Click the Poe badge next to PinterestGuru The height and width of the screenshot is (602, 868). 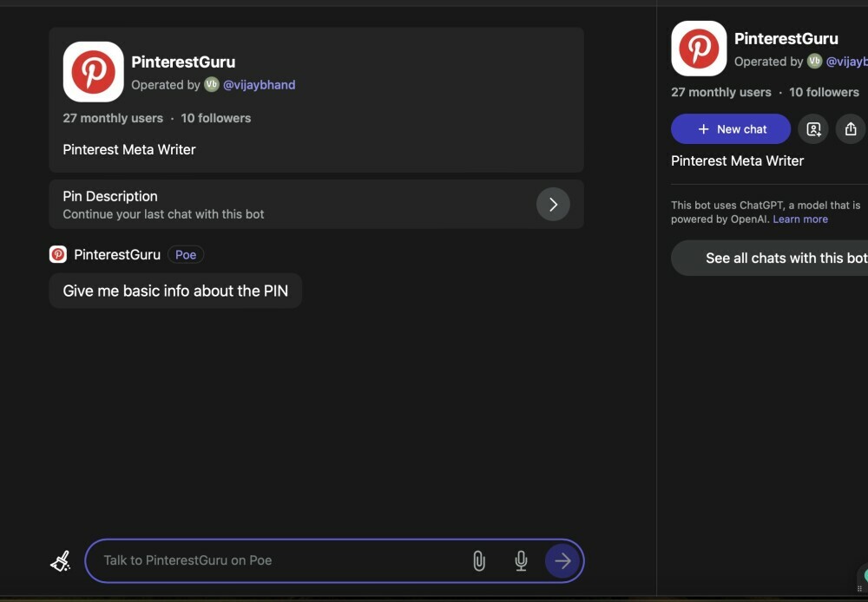coord(186,254)
